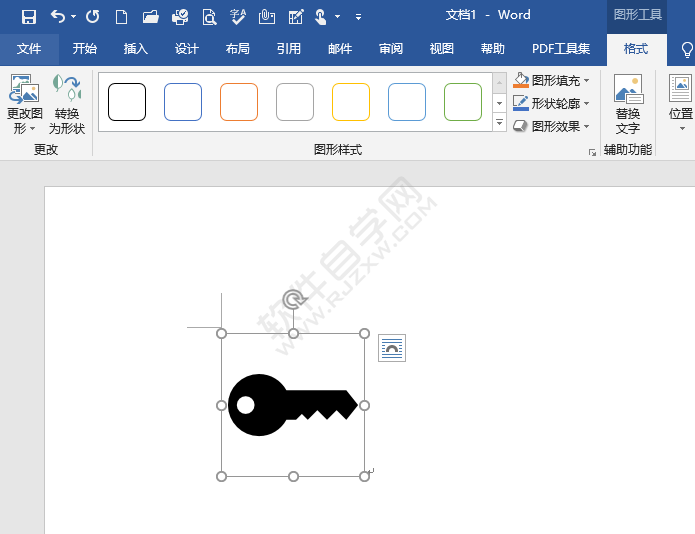Expand the full graphic styles gallery
The image size is (695, 534).
(500, 122)
